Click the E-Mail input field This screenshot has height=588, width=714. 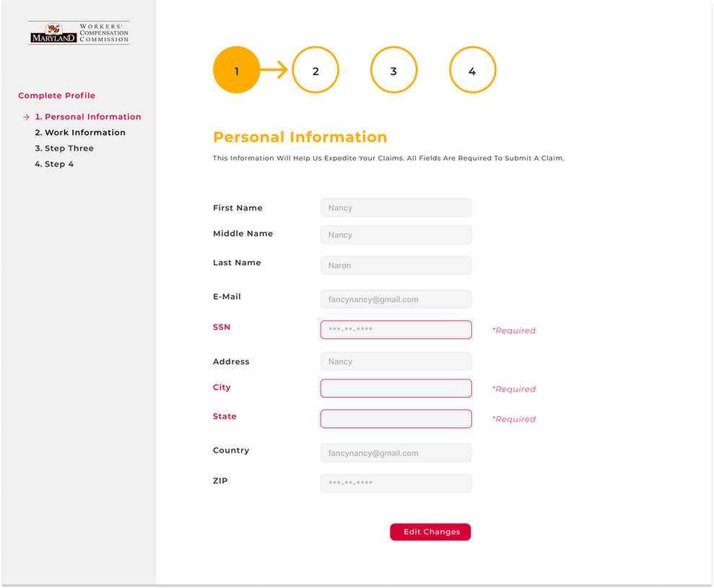[x=396, y=299]
